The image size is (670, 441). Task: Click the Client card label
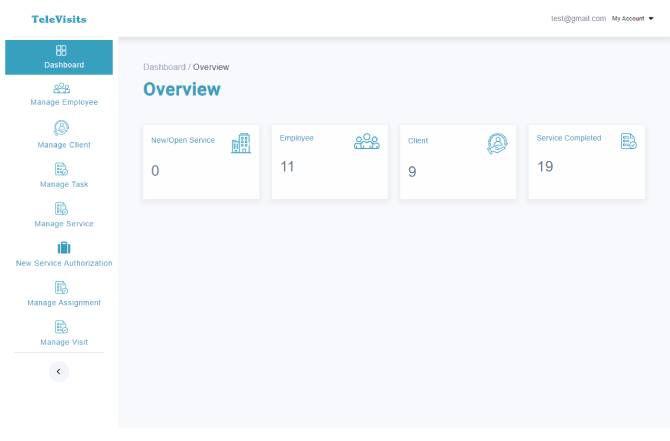click(418, 141)
